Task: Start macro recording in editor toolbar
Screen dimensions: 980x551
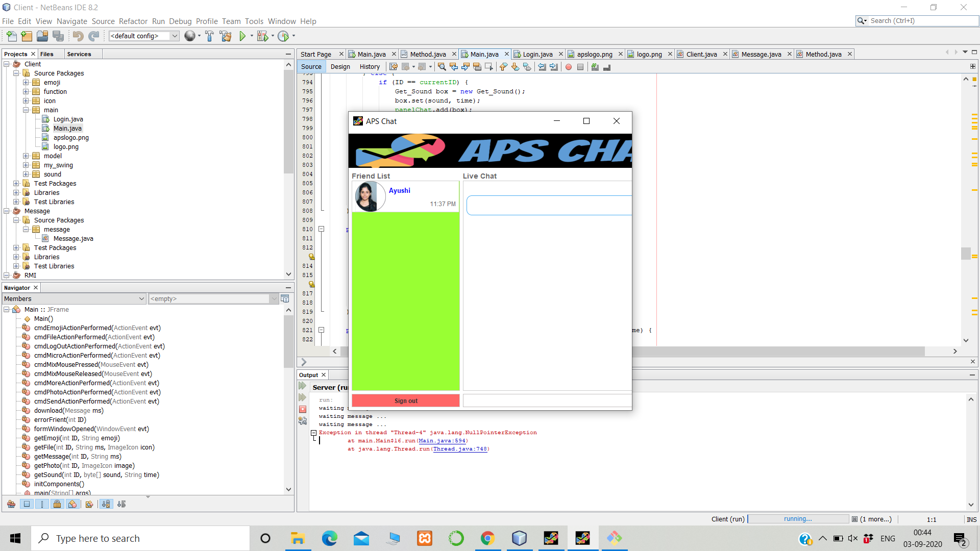Action: [569, 66]
